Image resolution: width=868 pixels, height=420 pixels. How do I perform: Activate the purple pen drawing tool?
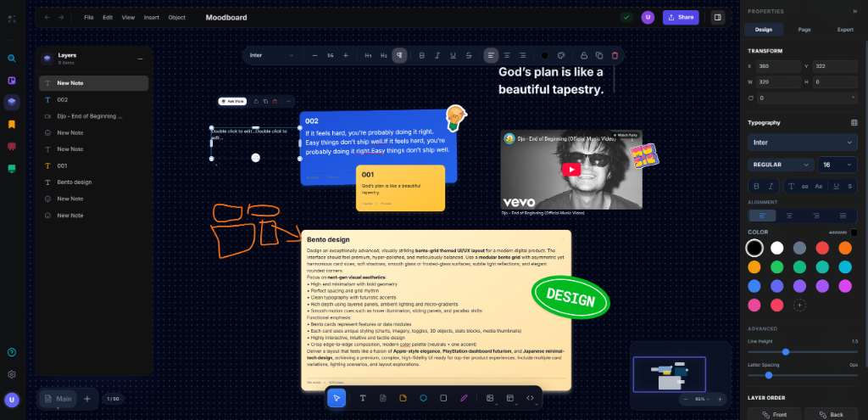tap(464, 398)
